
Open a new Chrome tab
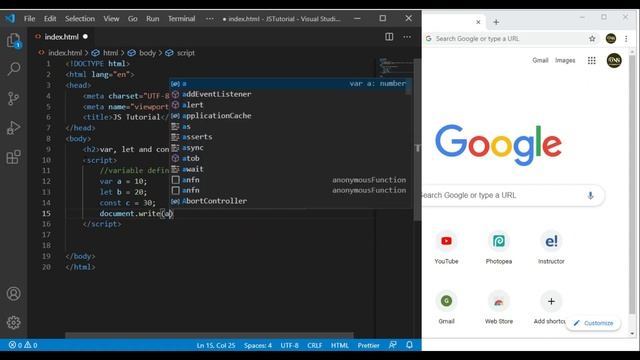[x=496, y=22]
